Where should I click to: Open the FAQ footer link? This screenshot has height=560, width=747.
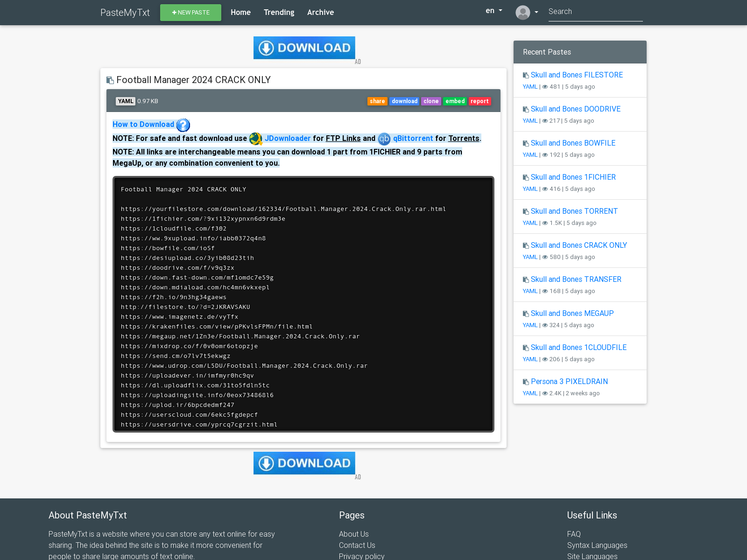click(574, 534)
